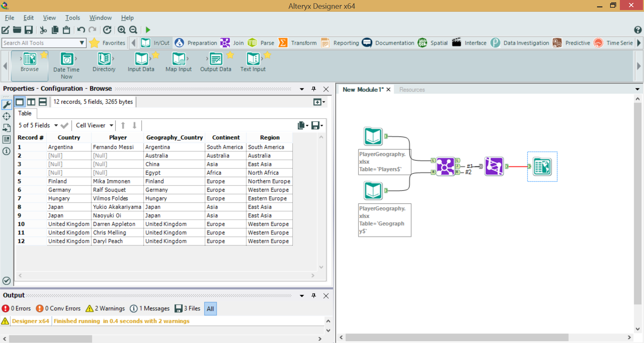Toggle the Errors filter in Output
The height and width of the screenshot is (343, 644).
point(16,308)
